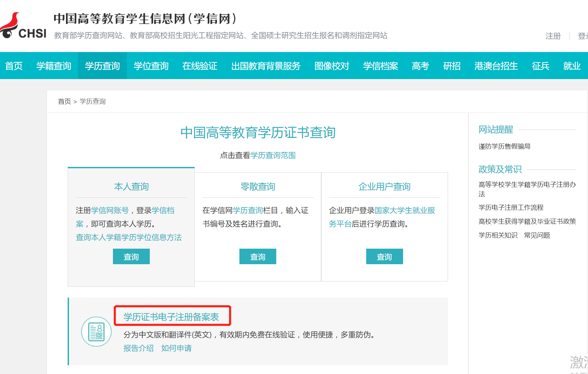Click the 注册 link at top right
The width and height of the screenshot is (588, 374).
pos(553,36)
